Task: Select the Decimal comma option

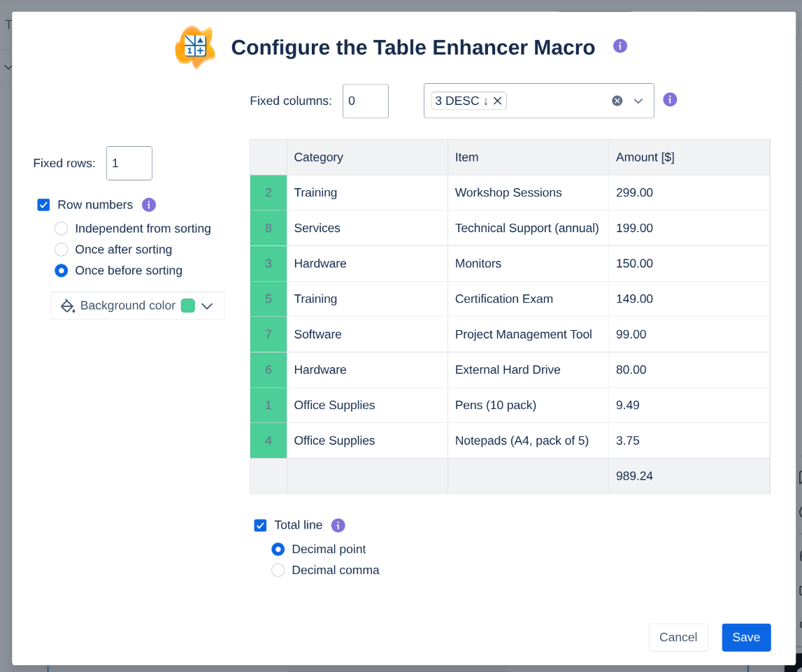Action: (x=278, y=570)
